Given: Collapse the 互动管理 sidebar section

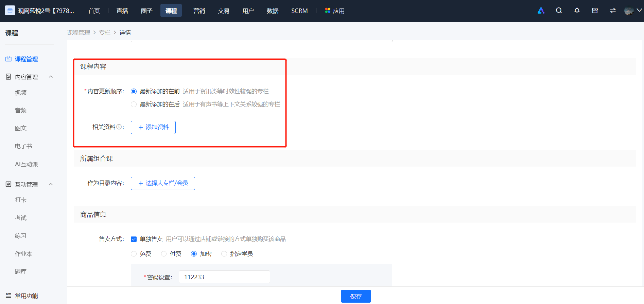Looking at the screenshot, I should 51,184.
